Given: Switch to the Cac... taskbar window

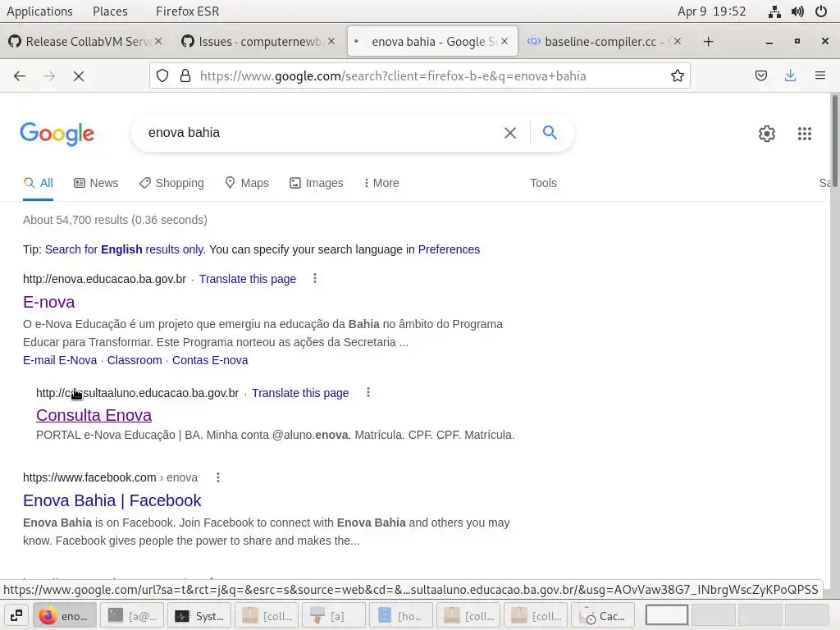Looking at the screenshot, I should pos(603,616).
